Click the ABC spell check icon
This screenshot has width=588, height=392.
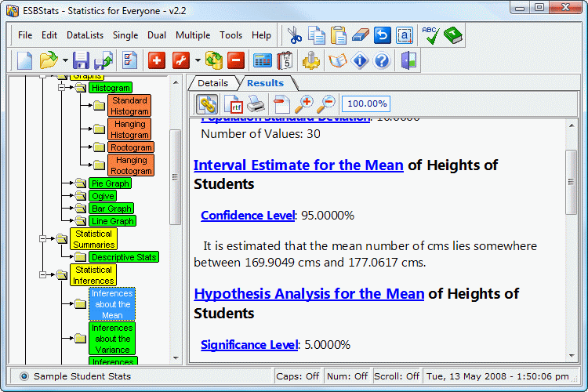coord(430,34)
